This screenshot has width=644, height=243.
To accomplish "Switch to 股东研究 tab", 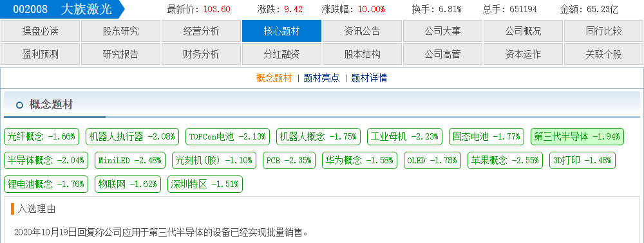I will 121,31.
